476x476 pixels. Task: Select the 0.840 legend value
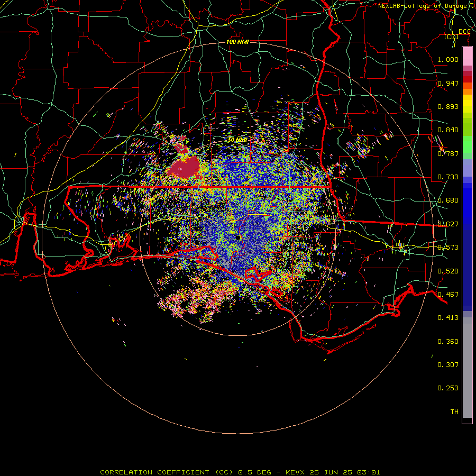click(x=448, y=130)
